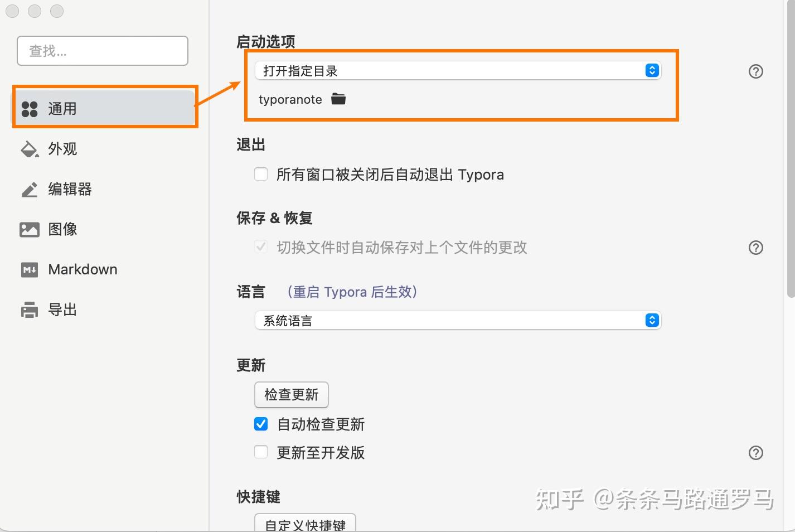
Task: Click the 检查更新 button
Action: point(292,395)
